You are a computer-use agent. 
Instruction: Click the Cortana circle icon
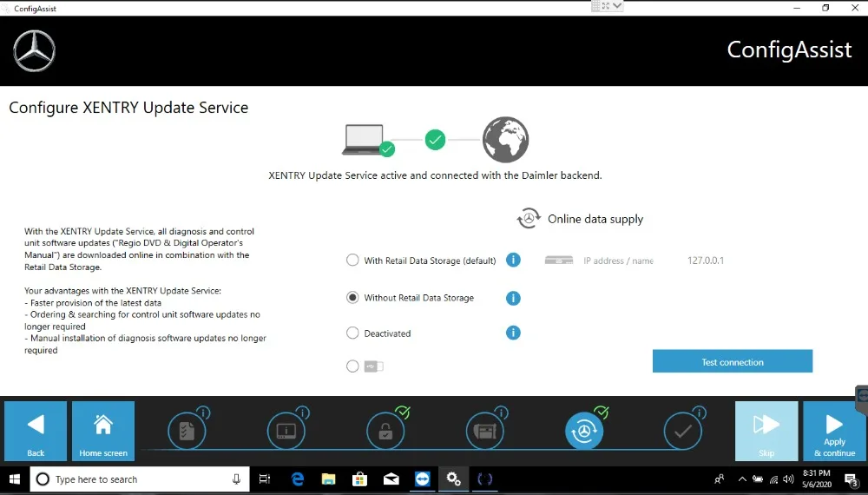pos(43,479)
